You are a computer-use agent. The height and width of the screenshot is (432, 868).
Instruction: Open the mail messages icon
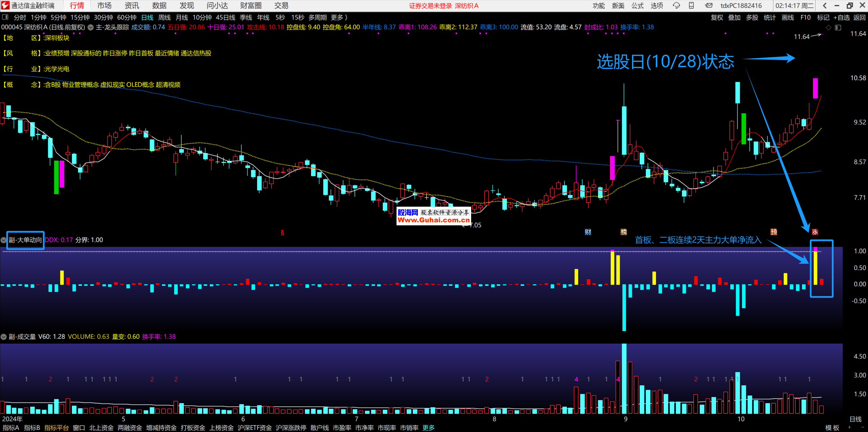click(x=709, y=5)
